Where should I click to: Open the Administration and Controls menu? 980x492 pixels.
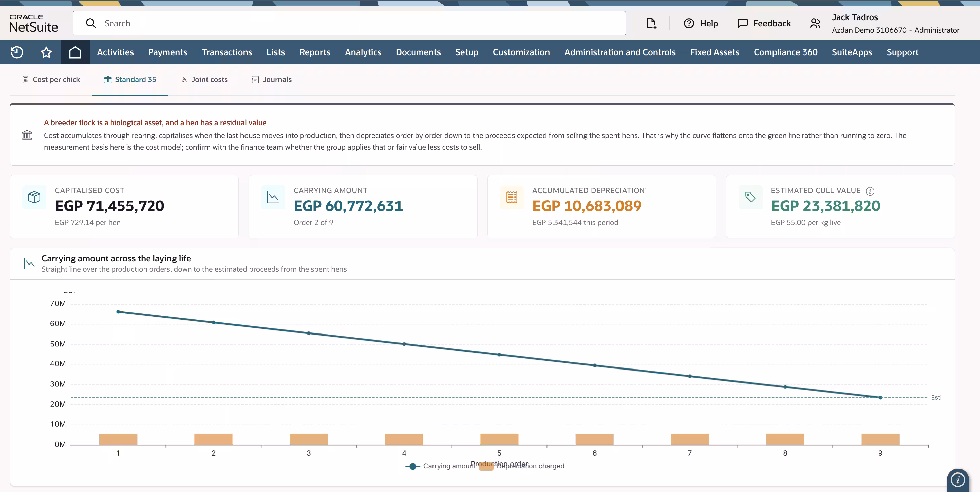tap(620, 52)
